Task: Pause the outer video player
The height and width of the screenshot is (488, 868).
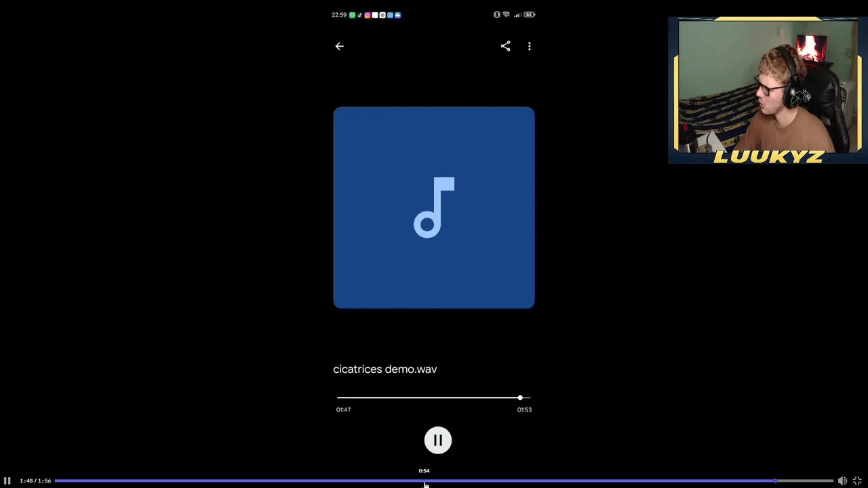Action: 7,481
